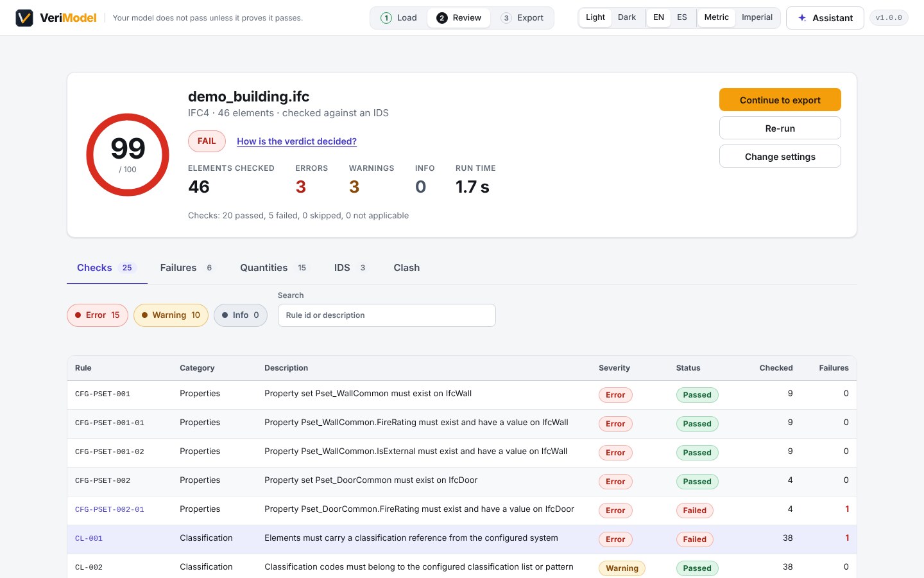The image size is (924, 578).
Task: Select step 2 Review
Action: (459, 18)
